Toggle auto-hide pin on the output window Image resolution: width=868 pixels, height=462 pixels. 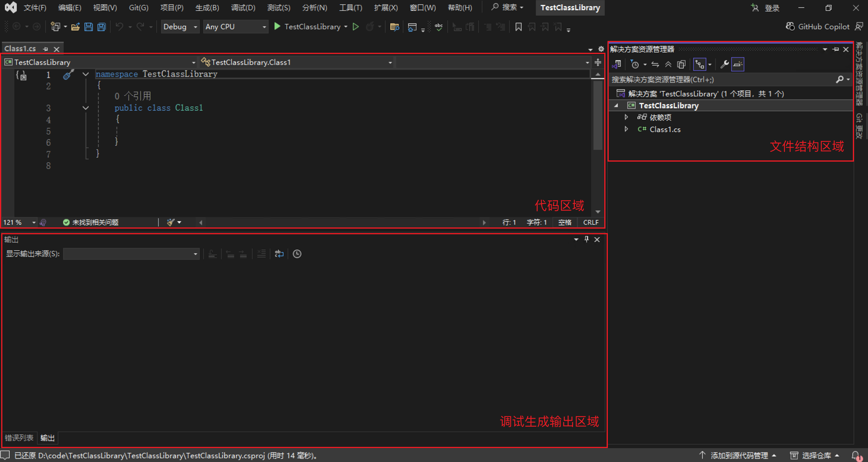[x=586, y=239]
